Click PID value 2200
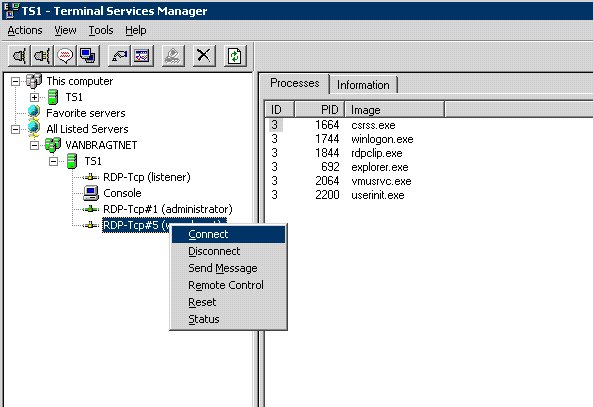This screenshot has width=593, height=407. click(327, 195)
